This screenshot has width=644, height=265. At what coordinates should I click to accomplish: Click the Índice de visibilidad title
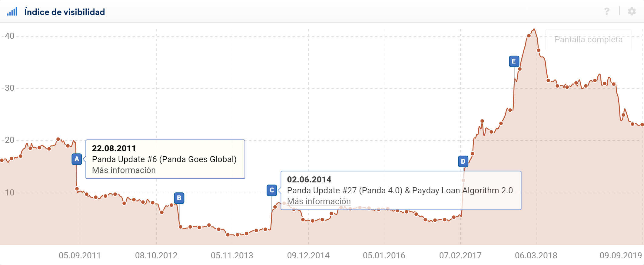tap(65, 12)
